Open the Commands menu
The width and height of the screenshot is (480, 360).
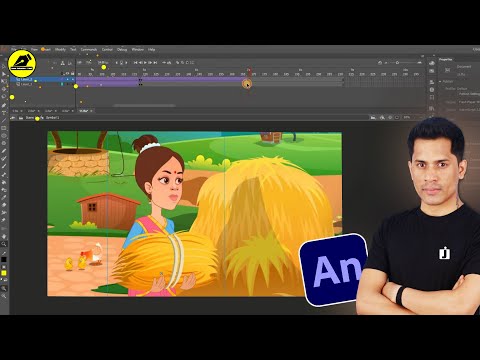click(x=89, y=49)
